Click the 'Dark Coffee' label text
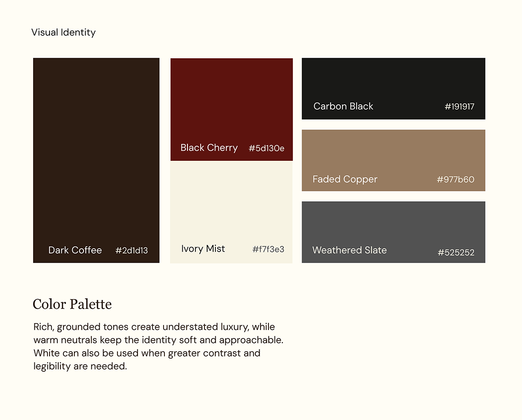522x420 pixels. pyautogui.click(x=75, y=250)
